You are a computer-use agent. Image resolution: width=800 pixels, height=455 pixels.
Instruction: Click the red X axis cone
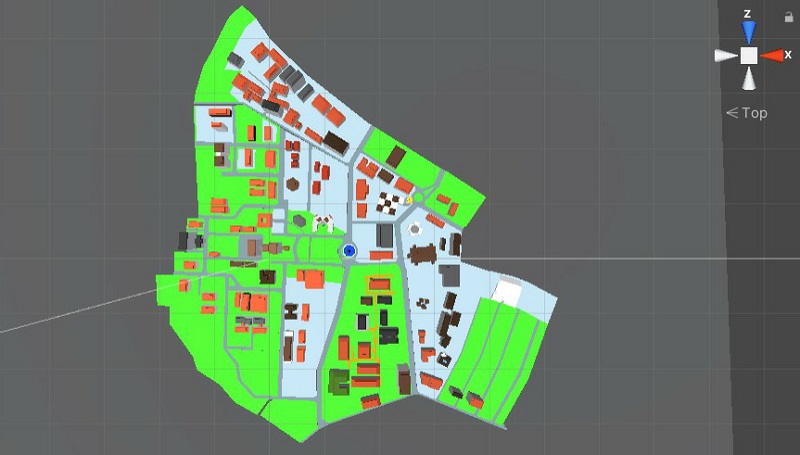(x=772, y=55)
